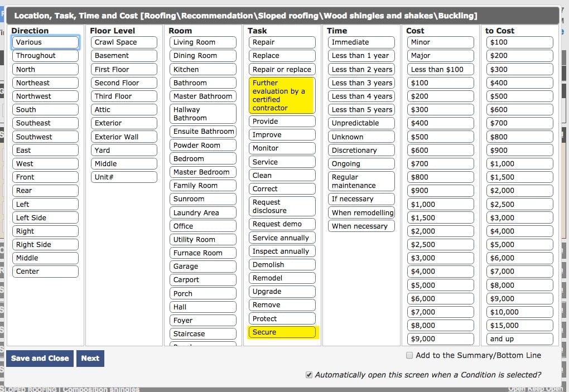This screenshot has height=392, width=569.
Task: Toggle the highlighted Secure task option
Action: click(x=282, y=332)
